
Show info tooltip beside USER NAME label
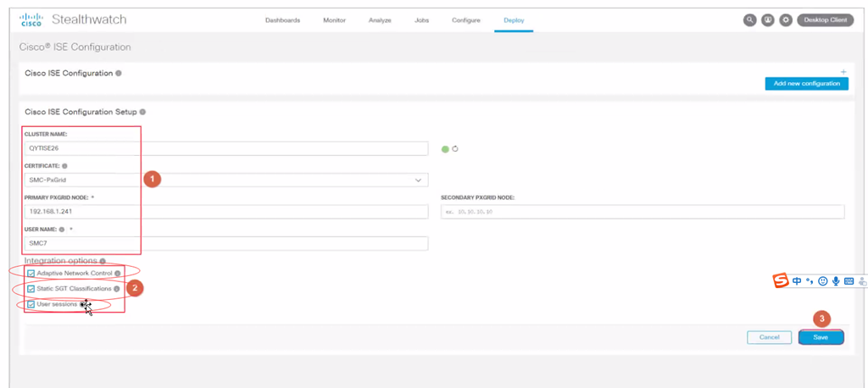click(x=61, y=229)
